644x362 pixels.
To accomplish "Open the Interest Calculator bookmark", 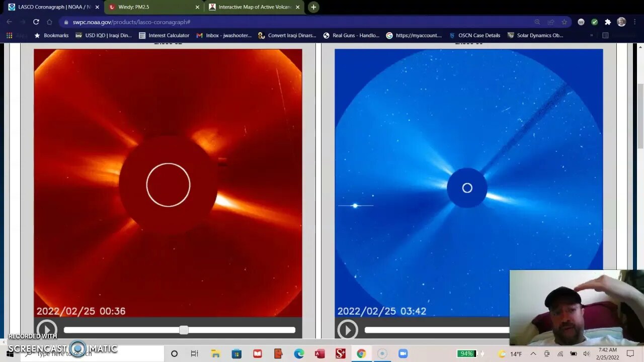I will coord(164,36).
